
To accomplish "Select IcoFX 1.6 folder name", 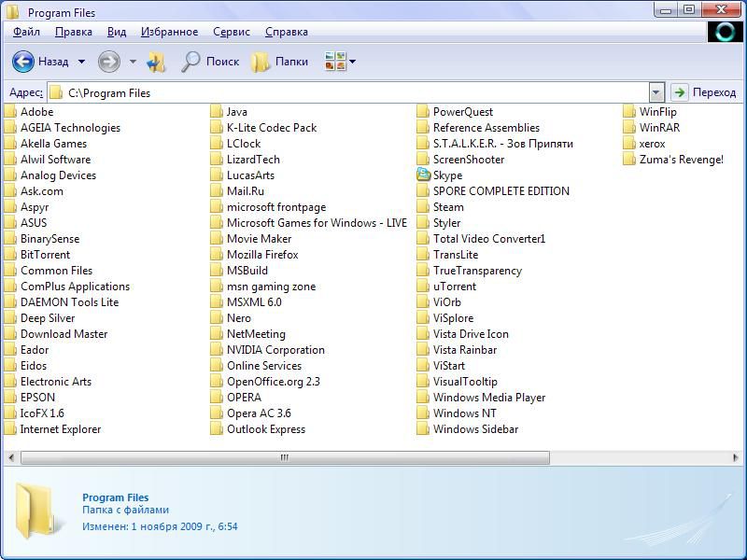I will (x=42, y=413).
